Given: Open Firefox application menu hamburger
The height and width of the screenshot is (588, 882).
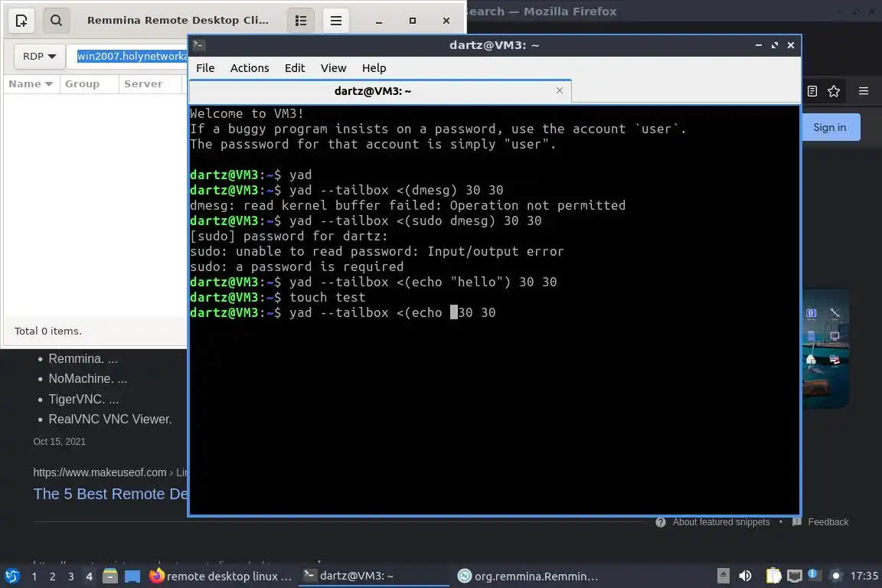Looking at the screenshot, I should click(864, 91).
